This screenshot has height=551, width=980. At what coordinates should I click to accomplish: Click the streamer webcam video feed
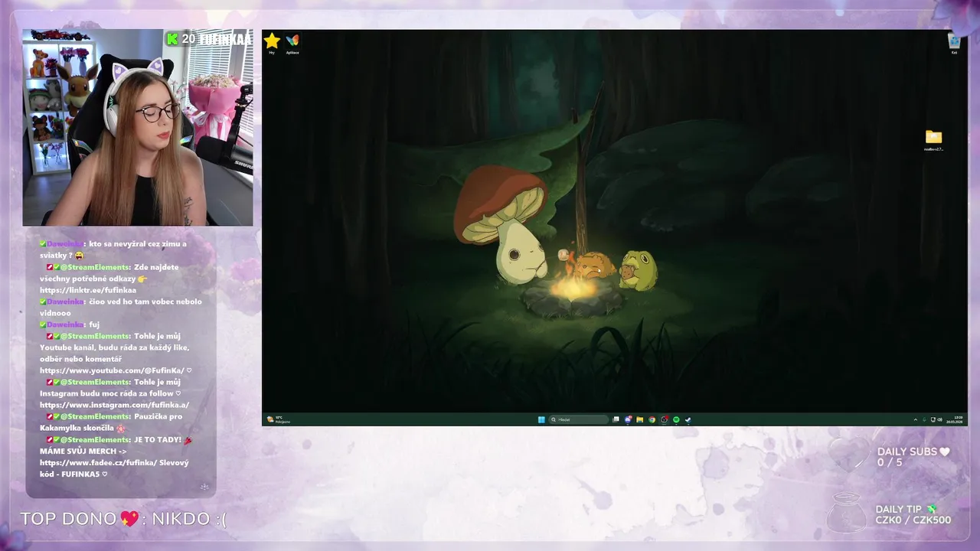(x=138, y=128)
